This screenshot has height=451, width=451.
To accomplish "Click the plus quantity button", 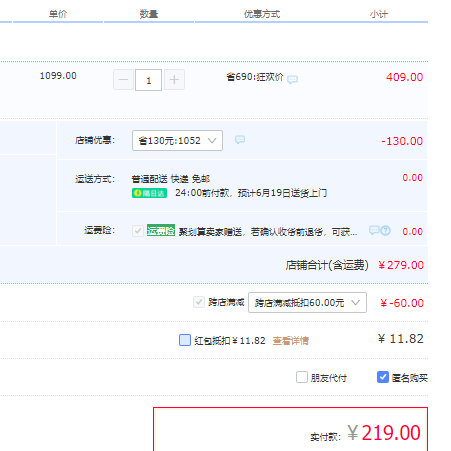I will click(174, 80).
